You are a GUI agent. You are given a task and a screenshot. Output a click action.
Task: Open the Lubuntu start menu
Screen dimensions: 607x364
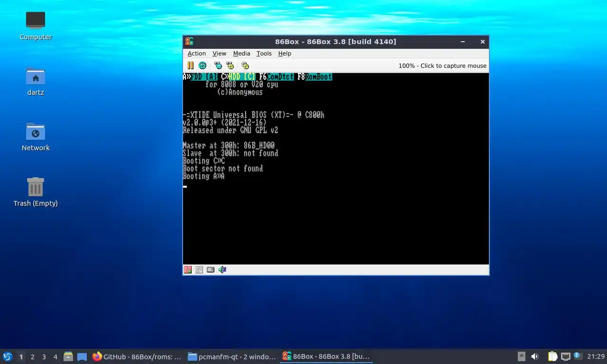8,356
